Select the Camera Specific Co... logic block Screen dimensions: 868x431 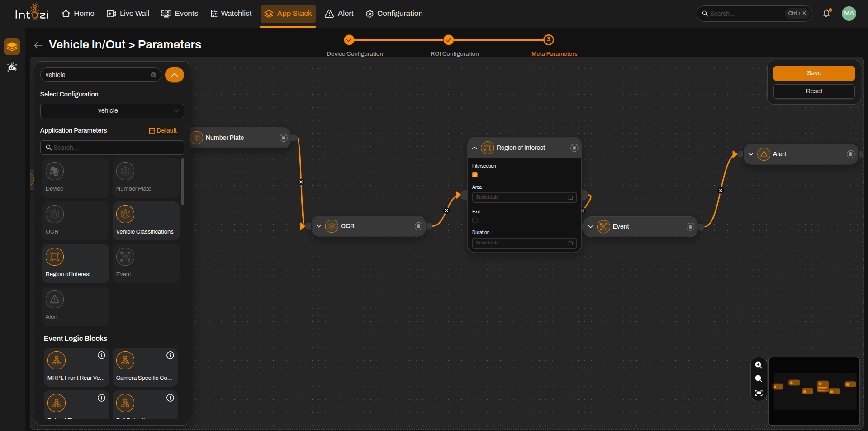pos(145,367)
